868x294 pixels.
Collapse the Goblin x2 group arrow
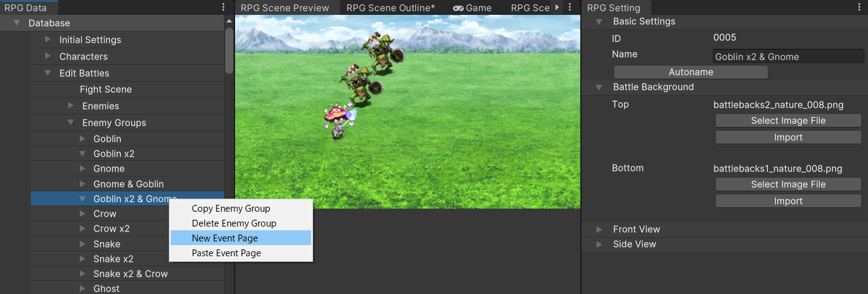(x=82, y=153)
